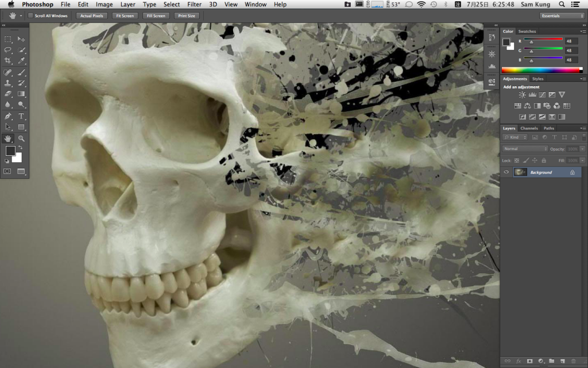
Task: Open the Normal blend mode dropdown
Action: pos(525,149)
